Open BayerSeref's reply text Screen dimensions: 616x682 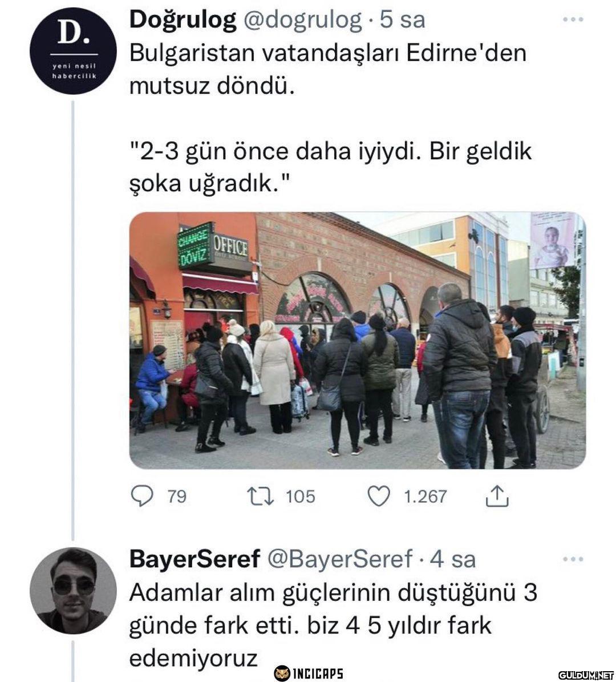click(333, 625)
